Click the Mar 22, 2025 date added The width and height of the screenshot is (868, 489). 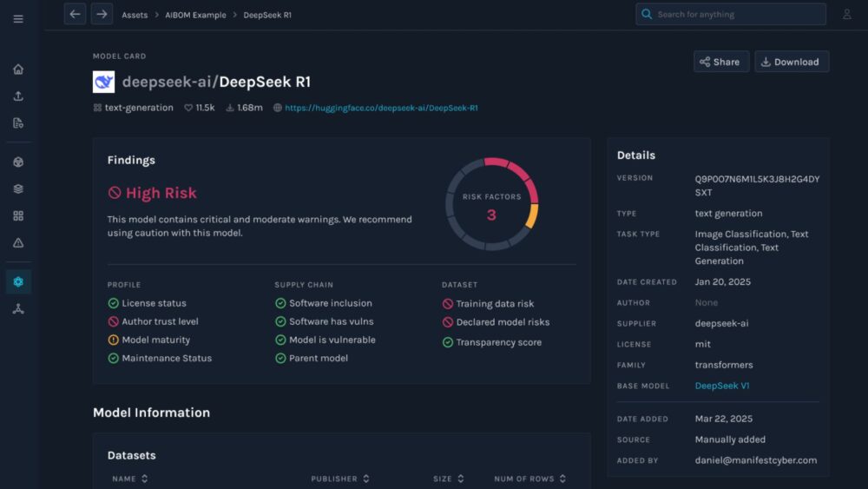724,419
